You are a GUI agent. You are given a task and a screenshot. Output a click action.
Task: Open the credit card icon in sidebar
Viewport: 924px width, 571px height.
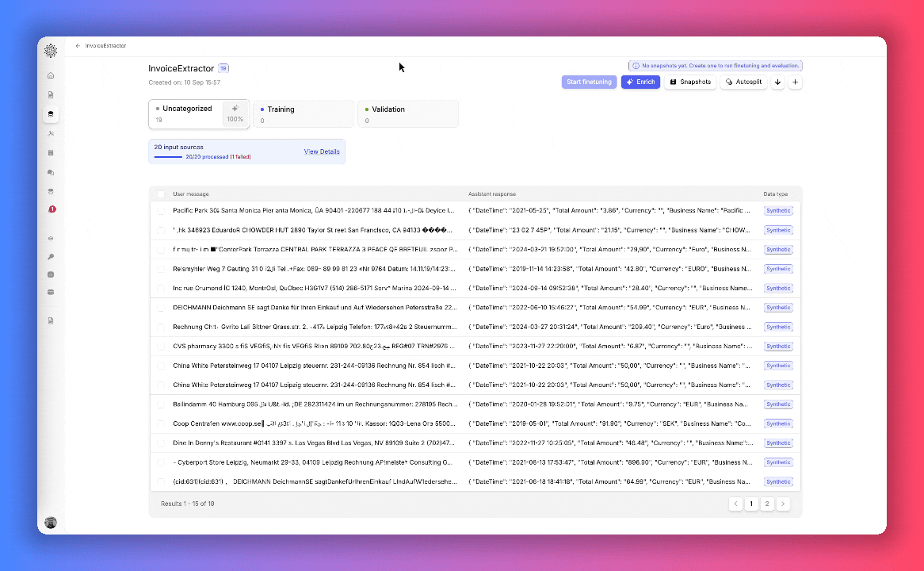click(x=51, y=292)
